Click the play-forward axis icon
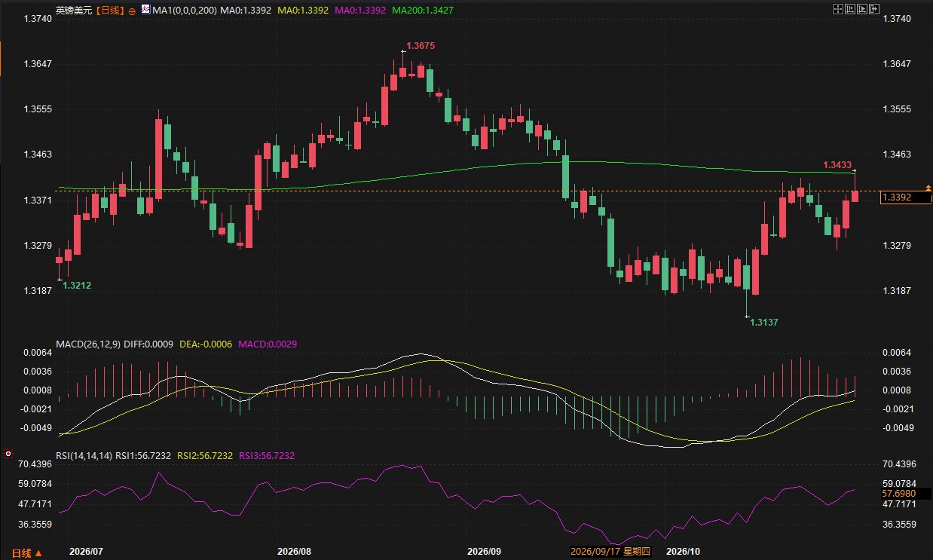 [x=862, y=9]
